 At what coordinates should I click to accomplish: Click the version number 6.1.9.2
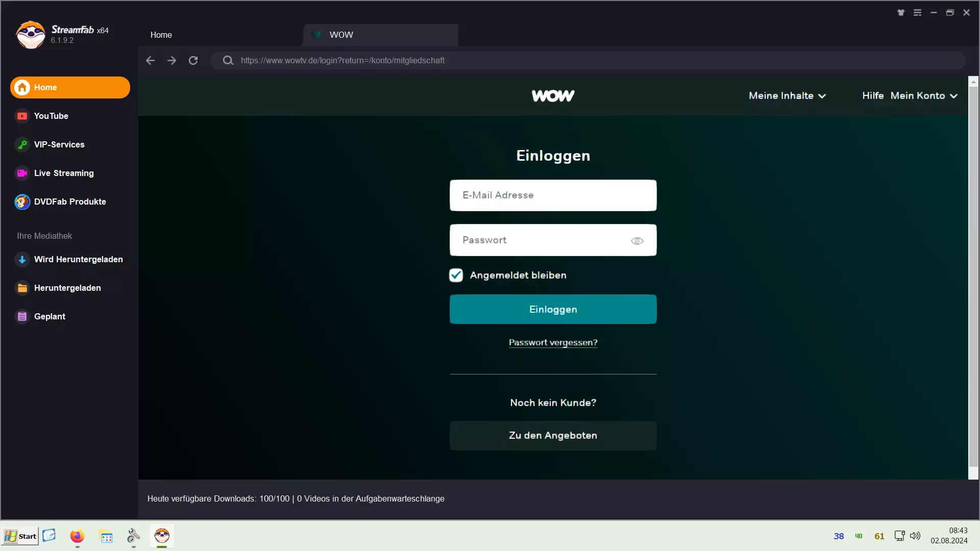click(x=62, y=40)
